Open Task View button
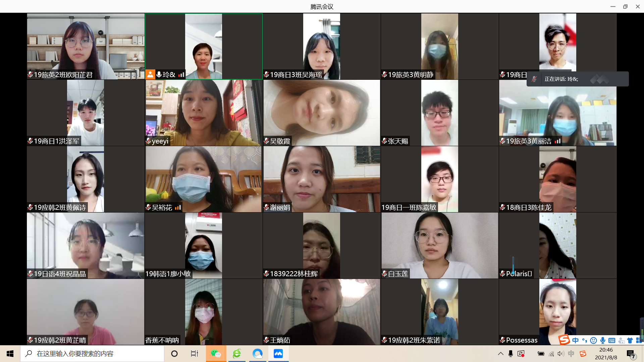The height and width of the screenshot is (362, 644). (195, 354)
